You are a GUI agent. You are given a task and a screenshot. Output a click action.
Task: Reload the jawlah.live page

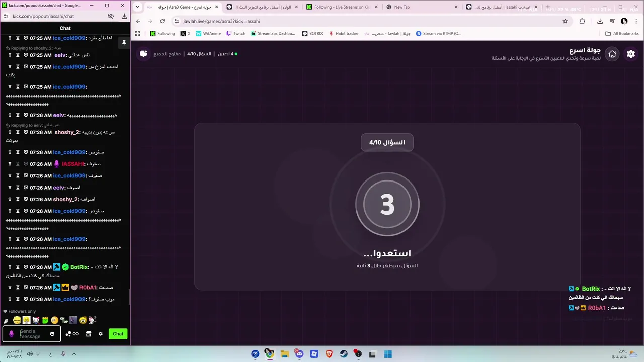tap(162, 21)
